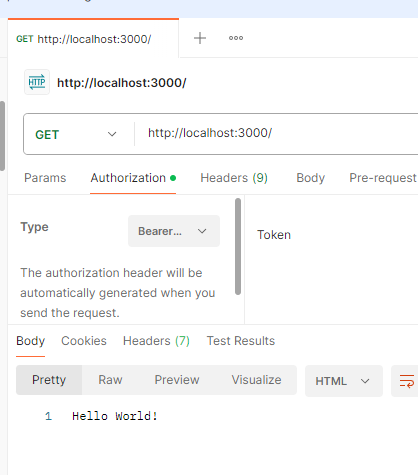
Task: Switch response view to Preview
Action: click(x=177, y=380)
